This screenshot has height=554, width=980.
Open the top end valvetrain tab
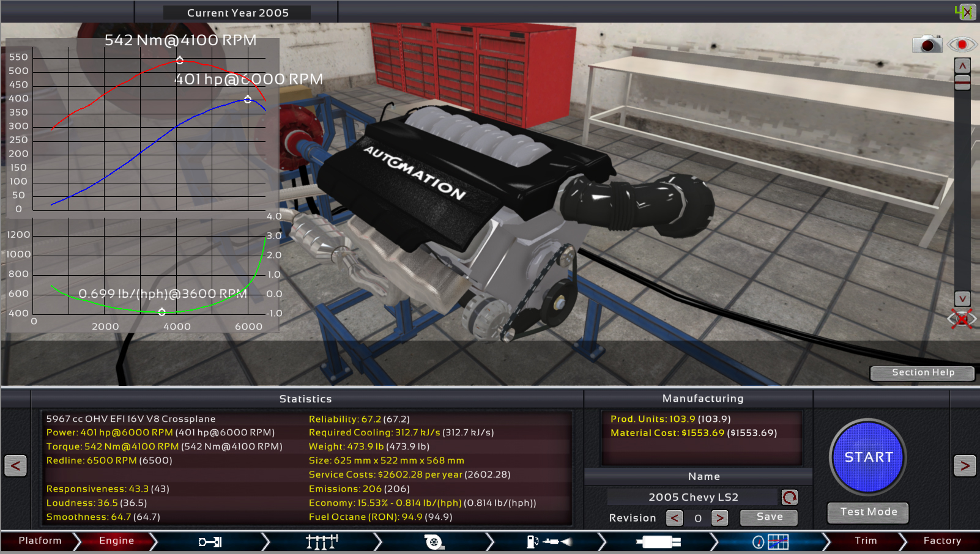(322, 542)
